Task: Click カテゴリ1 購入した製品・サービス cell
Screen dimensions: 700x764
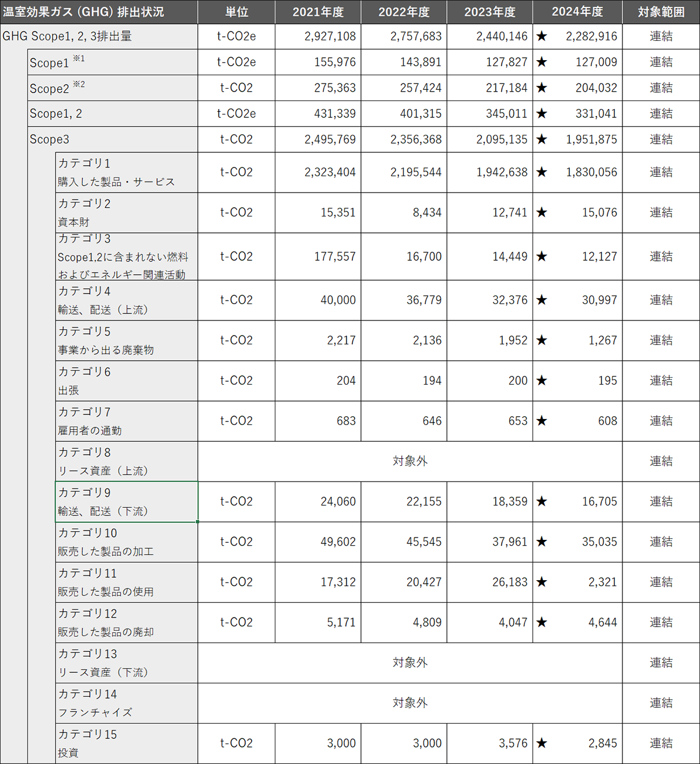Action: (x=127, y=172)
